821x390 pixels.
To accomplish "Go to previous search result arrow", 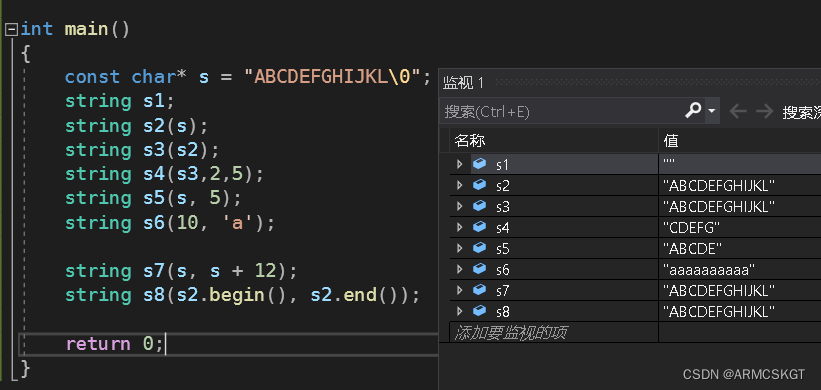I will (x=738, y=111).
